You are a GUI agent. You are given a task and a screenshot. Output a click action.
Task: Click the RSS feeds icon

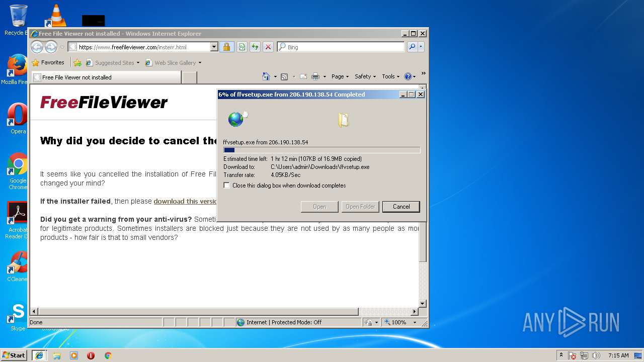pyautogui.click(x=284, y=76)
